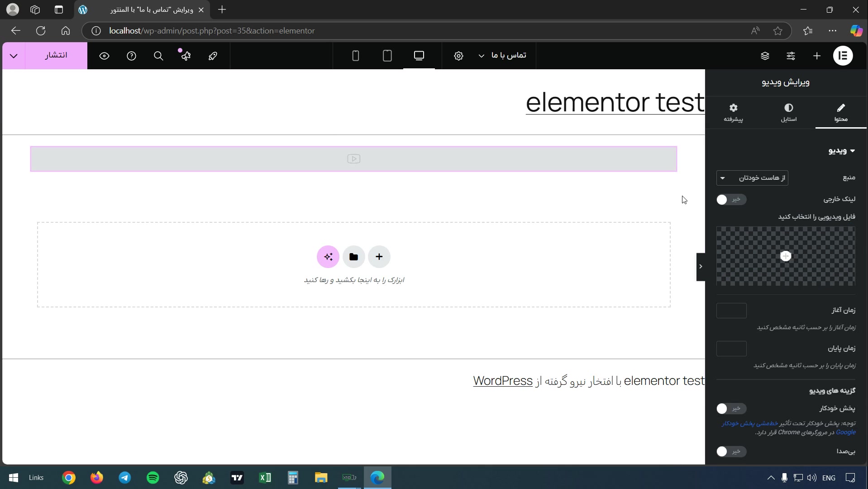Screen dimensions: 868x489
Task: Switch to the استایل style tab
Action: click(x=789, y=112)
